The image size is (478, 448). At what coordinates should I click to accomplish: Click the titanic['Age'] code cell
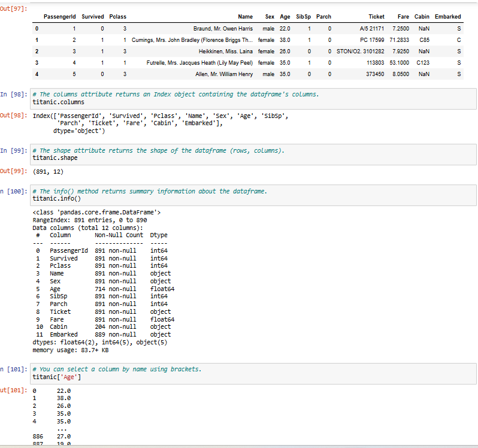tap(253, 373)
